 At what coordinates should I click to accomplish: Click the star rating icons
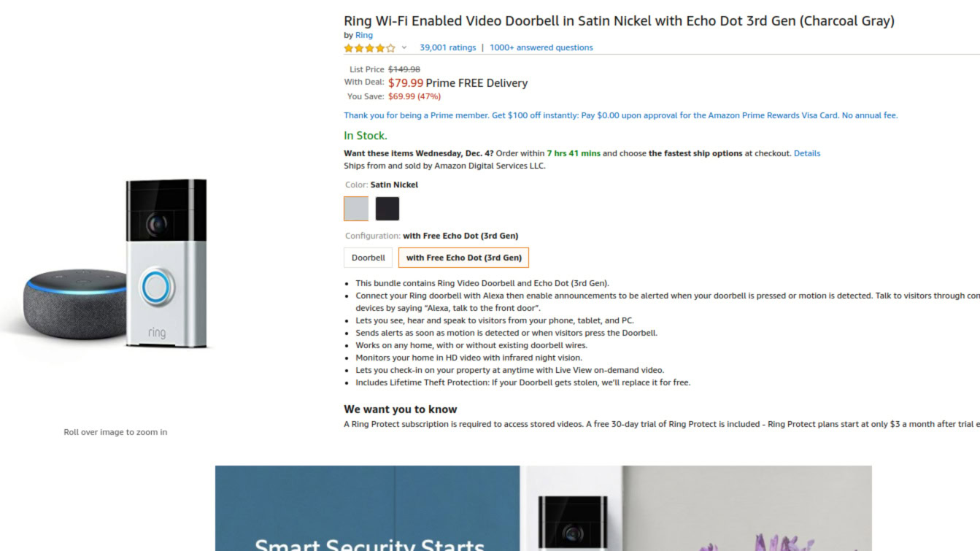369,48
